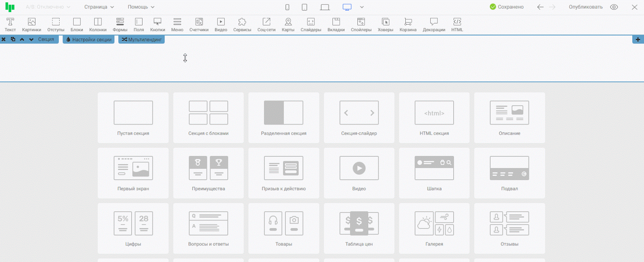Expand the device viewport chevron

click(x=362, y=7)
